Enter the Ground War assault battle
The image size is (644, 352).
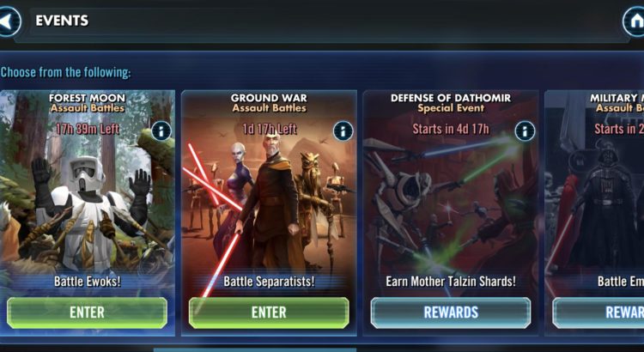click(x=269, y=313)
